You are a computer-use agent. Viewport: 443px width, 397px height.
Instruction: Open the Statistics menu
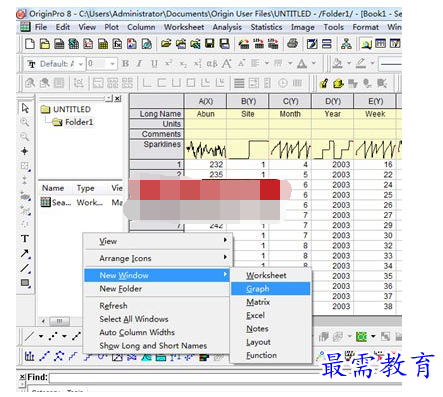coord(266,27)
